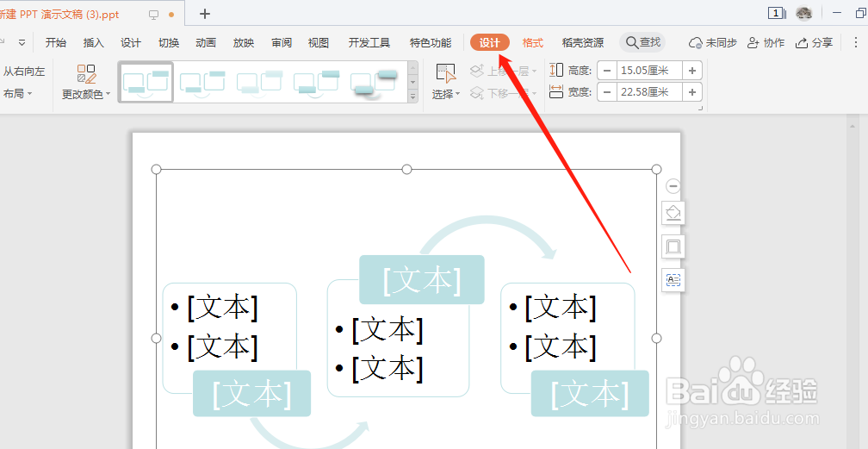
Task: Select the highlighted orange 设计 tab
Action: click(x=489, y=43)
